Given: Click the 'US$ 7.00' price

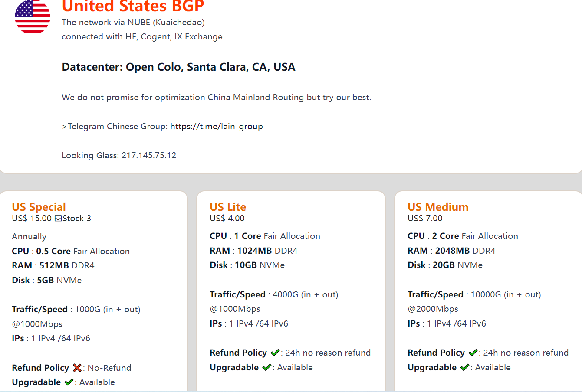Looking at the screenshot, I should 425,218.
